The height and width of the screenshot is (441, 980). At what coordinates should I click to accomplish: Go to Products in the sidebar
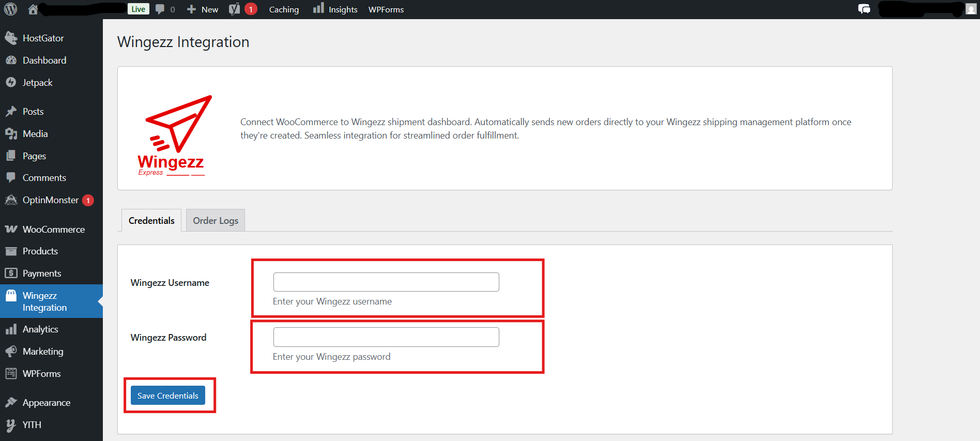coord(40,251)
